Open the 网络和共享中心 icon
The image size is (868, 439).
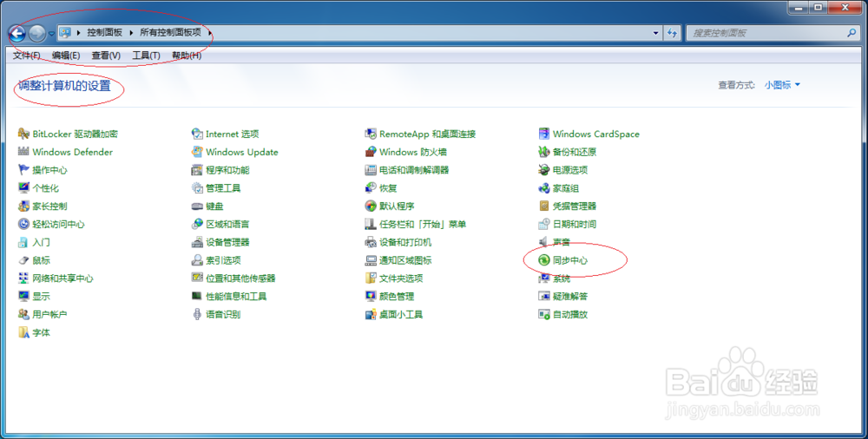click(x=23, y=278)
